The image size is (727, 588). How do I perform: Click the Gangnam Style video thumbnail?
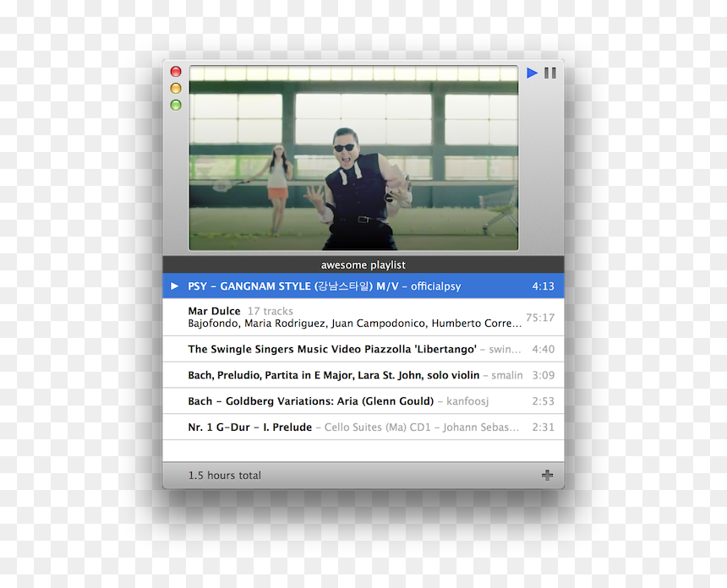coord(353,158)
